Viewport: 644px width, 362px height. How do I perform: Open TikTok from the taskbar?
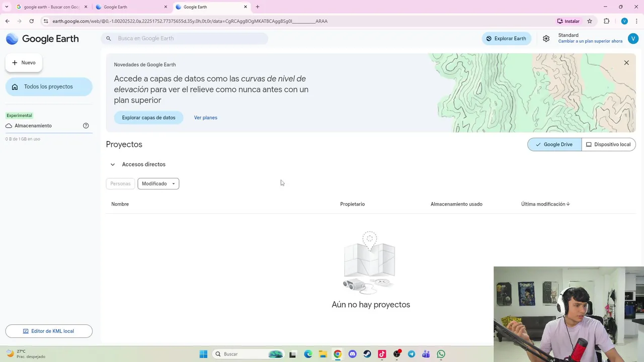pyautogui.click(x=382, y=354)
